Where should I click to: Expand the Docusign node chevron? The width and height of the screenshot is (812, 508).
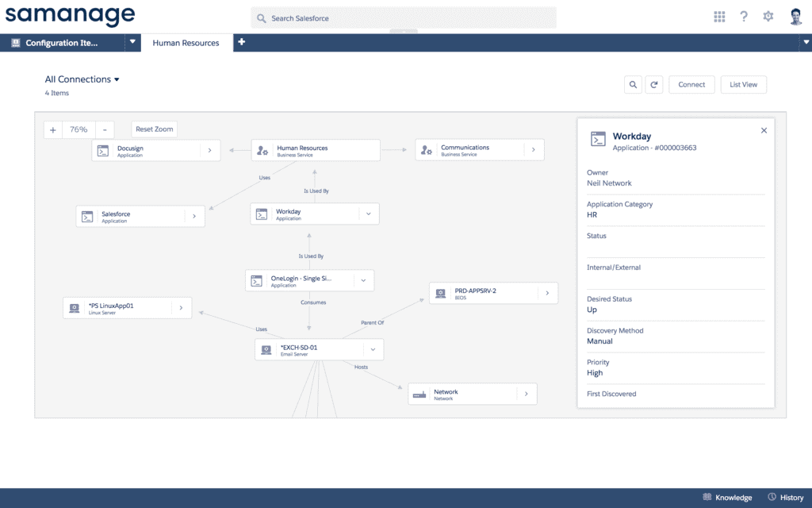coord(209,150)
